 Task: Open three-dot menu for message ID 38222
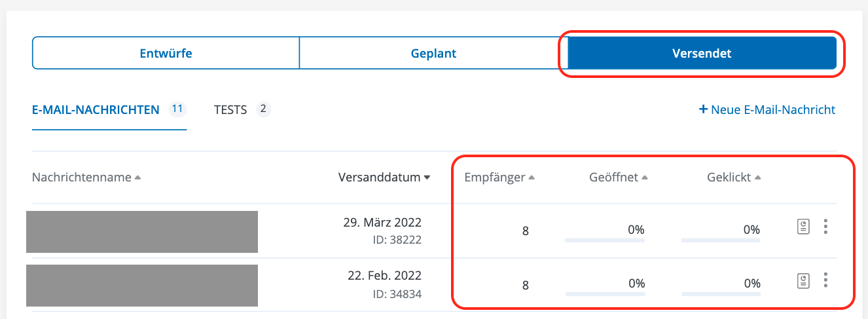click(826, 227)
